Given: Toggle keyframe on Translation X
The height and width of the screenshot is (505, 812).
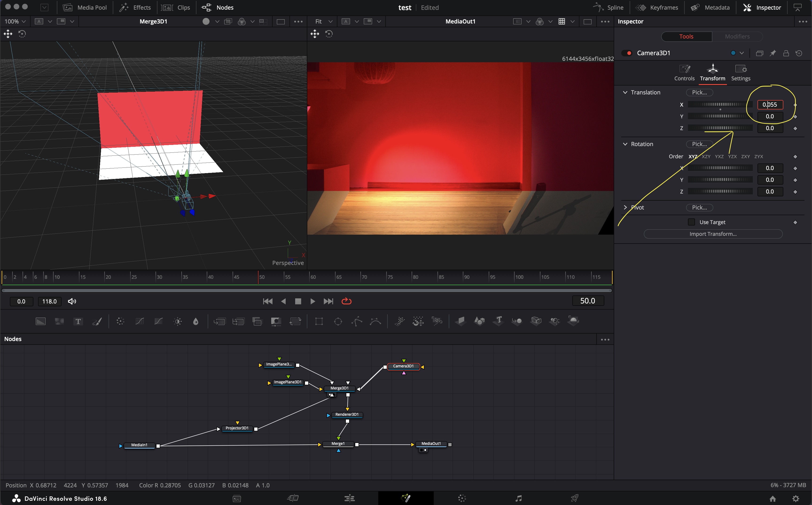Looking at the screenshot, I should (795, 105).
